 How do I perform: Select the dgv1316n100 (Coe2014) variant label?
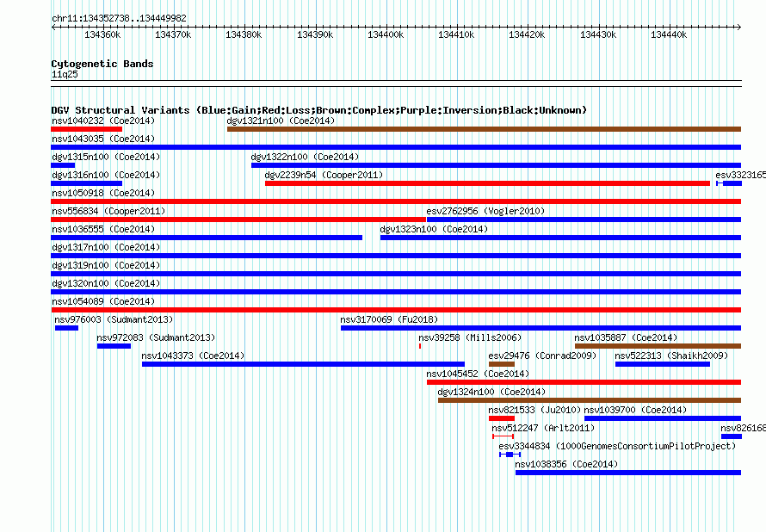(106, 175)
